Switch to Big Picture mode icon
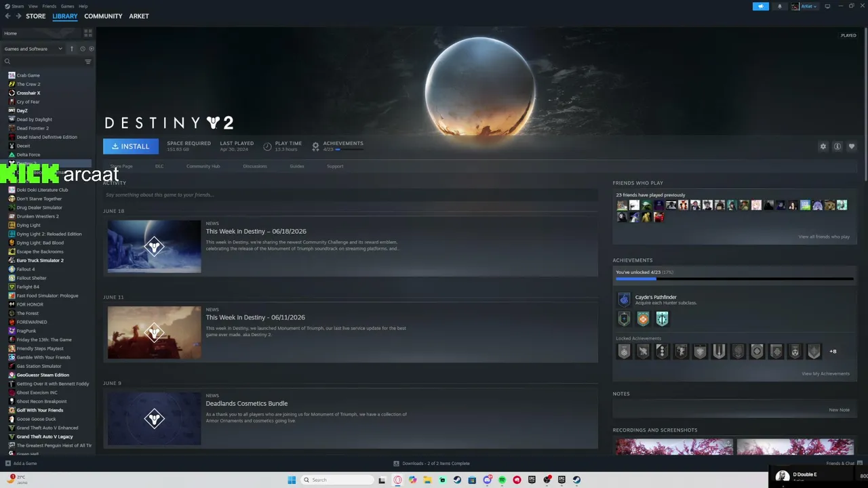This screenshot has width=868, height=488. click(x=827, y=6)
